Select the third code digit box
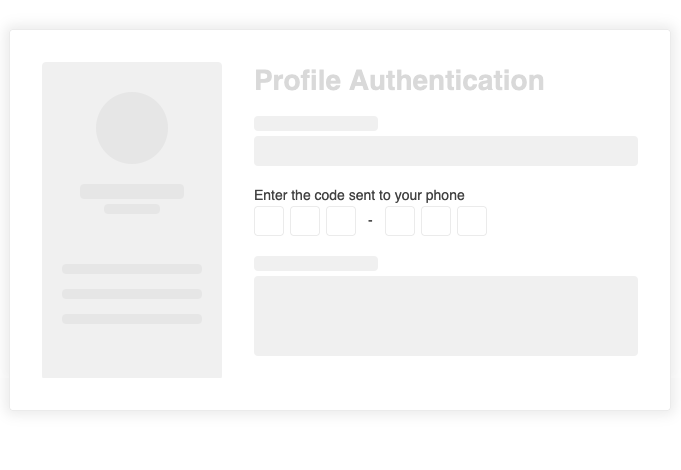 [341, 221]
